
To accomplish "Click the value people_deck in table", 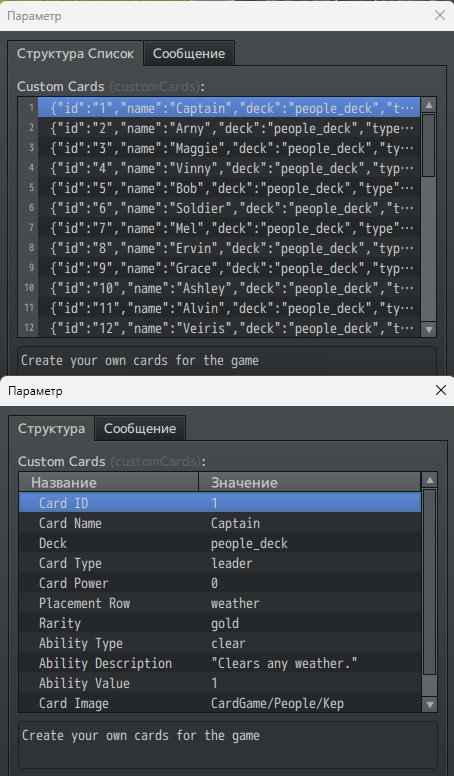I will click(249, 543).
